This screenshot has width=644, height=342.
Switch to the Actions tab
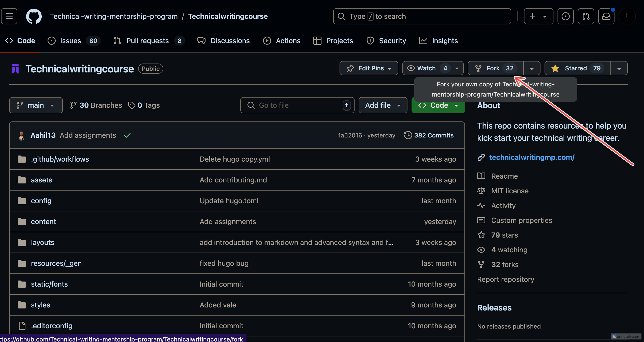coord(282,41)
